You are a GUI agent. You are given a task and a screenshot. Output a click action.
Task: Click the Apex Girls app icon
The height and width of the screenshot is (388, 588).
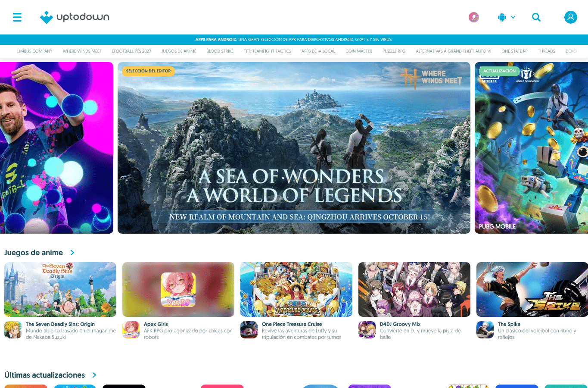(x=131, y=330)
